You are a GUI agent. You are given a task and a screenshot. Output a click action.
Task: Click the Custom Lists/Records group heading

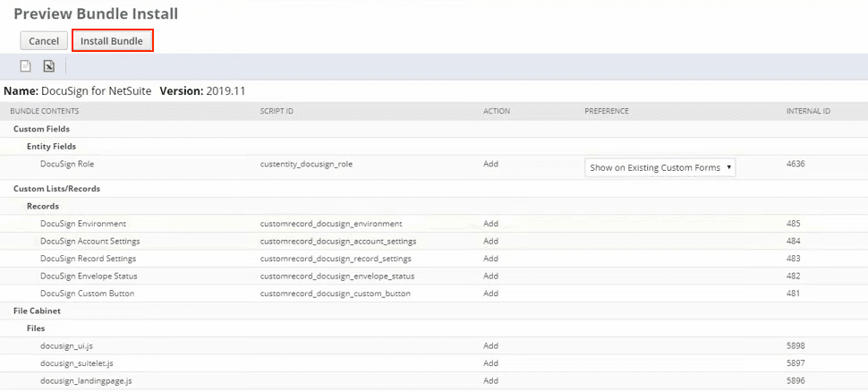click(x=57, y=189)
